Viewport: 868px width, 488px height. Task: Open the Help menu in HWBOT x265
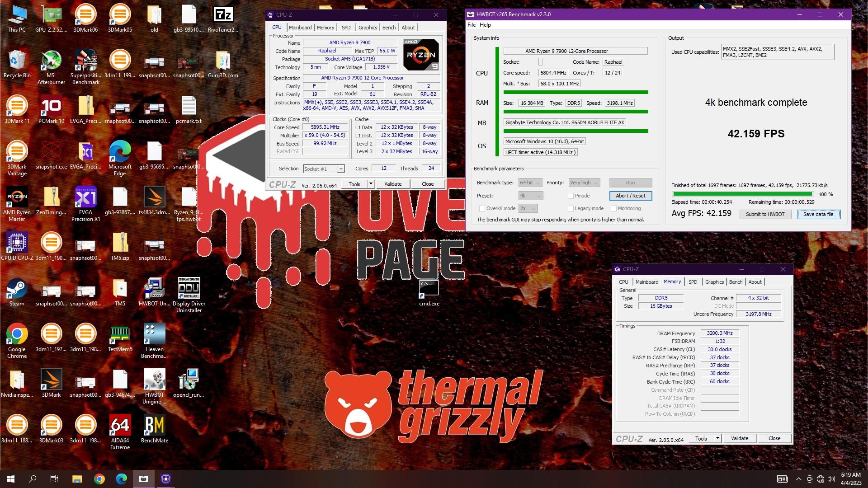coord(485,25)
